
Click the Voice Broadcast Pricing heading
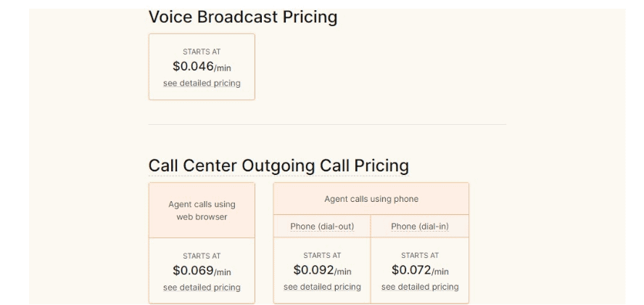pos(243,17)
